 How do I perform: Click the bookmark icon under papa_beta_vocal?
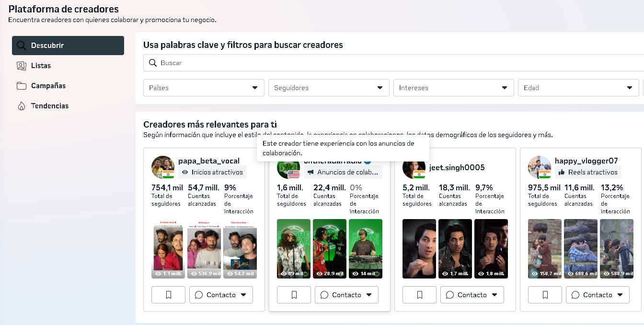(x=168, y=295)
